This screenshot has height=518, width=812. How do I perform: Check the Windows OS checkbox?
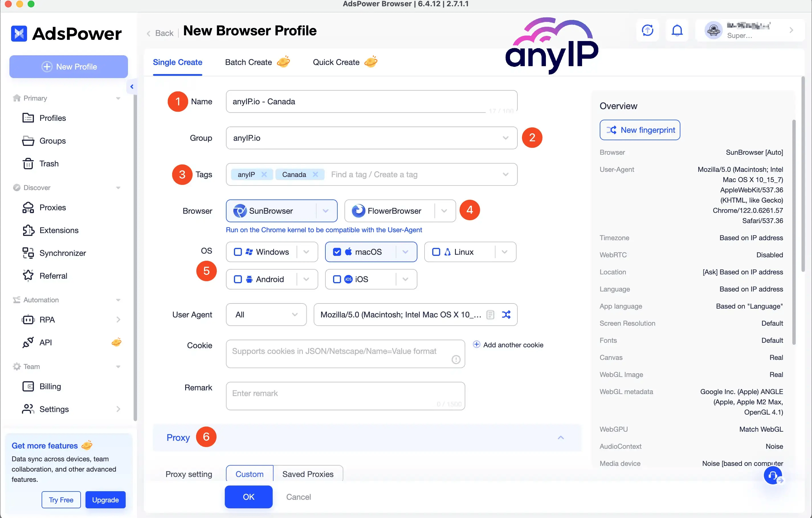238,252
